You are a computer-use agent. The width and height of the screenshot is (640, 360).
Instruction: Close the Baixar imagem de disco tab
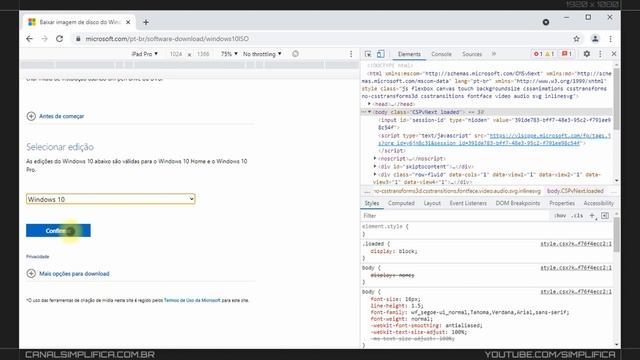128,22
